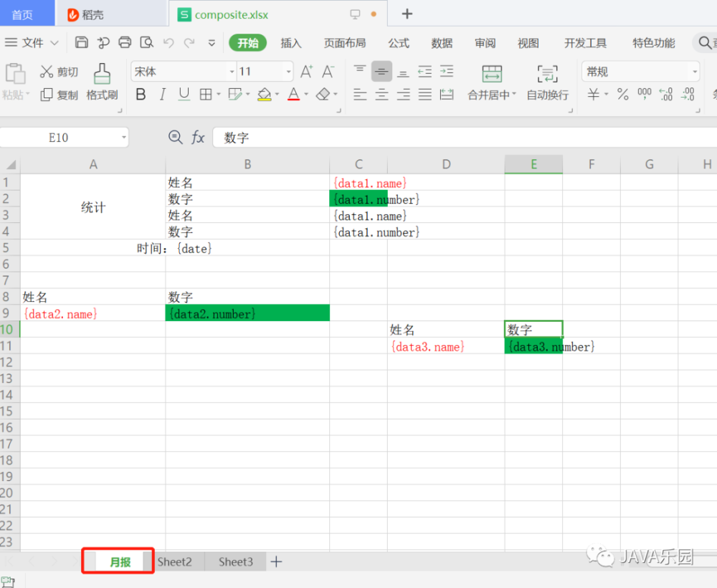Click the Save icon in quick toolbar

pos(82,42)
